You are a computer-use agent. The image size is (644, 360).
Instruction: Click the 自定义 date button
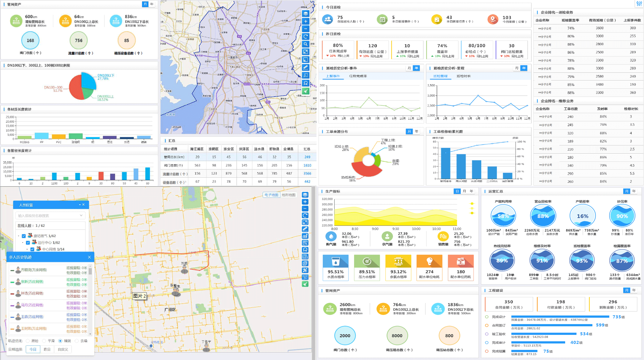[63, 349]
